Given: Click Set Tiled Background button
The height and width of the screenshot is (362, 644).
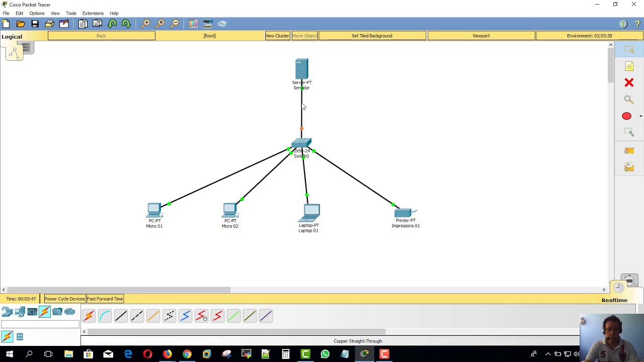Looking at the screenshot, I should (x=372, y=36).
